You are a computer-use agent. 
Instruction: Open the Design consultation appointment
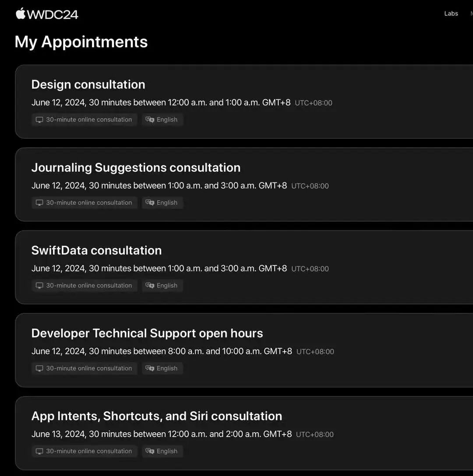click(x=88, y=85)
